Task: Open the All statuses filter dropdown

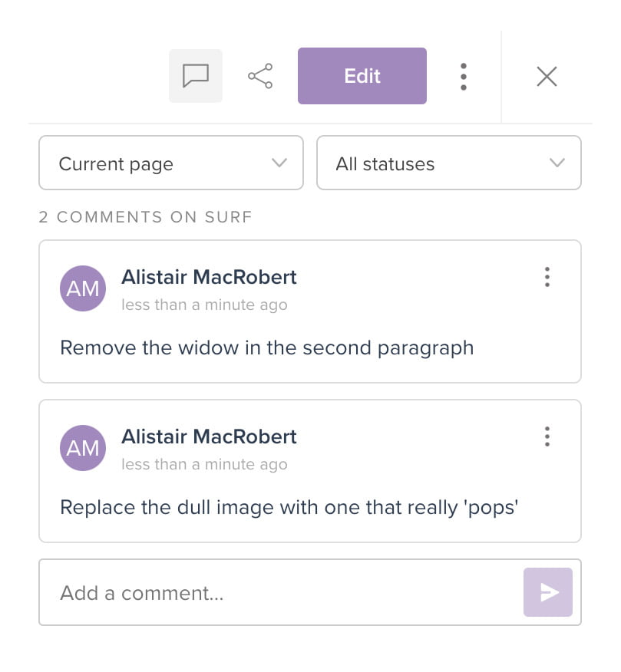Action: pyautogui.click(x=448, y=163)
